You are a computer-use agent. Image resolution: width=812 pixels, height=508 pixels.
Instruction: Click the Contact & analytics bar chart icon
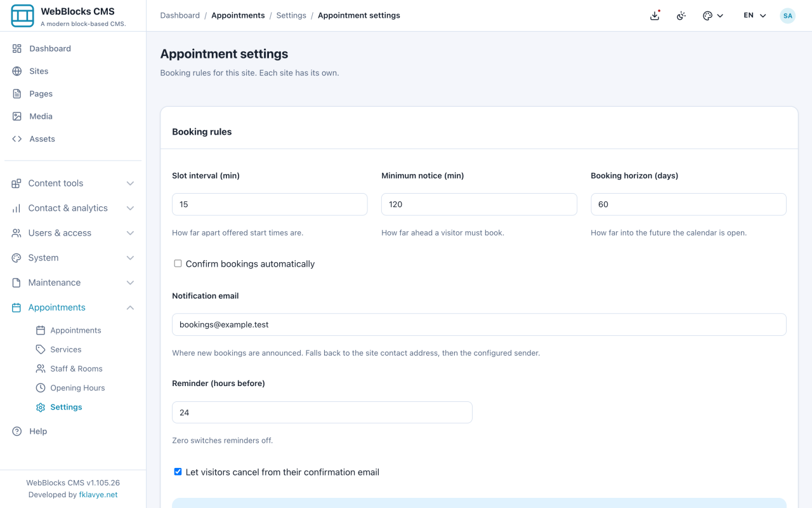16,208
